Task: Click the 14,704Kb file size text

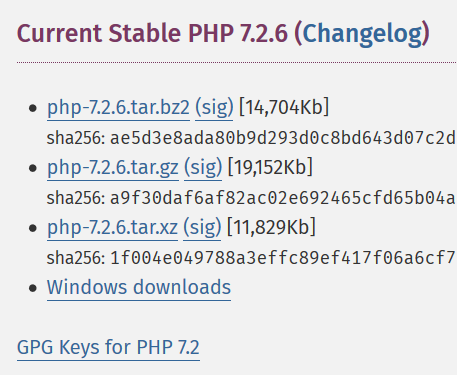Action: pos(284,107)
